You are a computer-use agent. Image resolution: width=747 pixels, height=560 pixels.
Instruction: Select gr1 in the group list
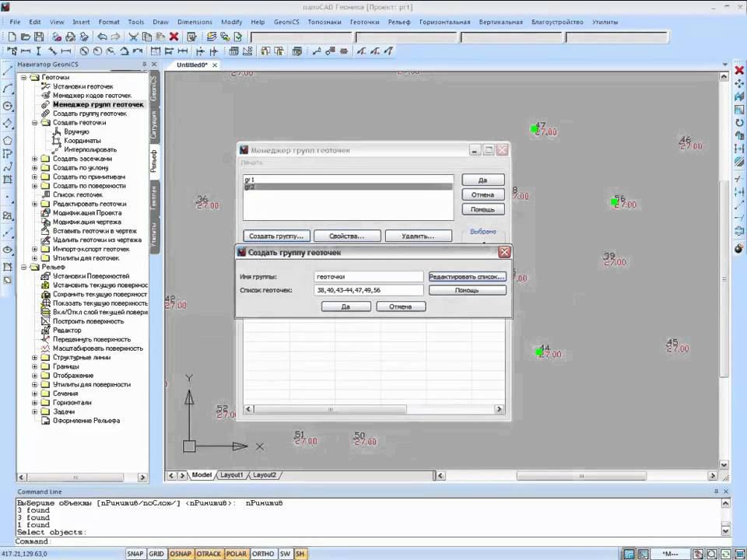(x=349, y=180)
